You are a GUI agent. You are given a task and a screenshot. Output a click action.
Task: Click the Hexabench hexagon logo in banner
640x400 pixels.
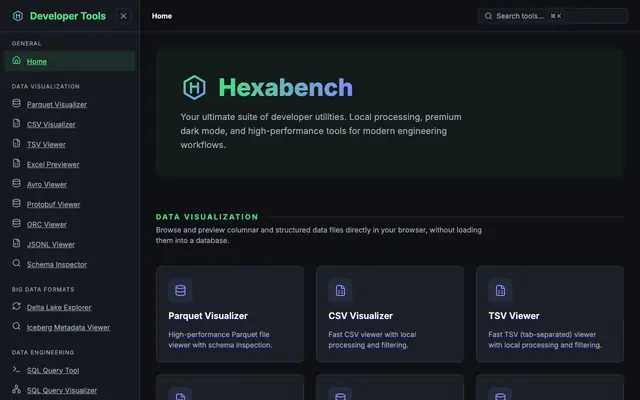[x=194, y=87]
